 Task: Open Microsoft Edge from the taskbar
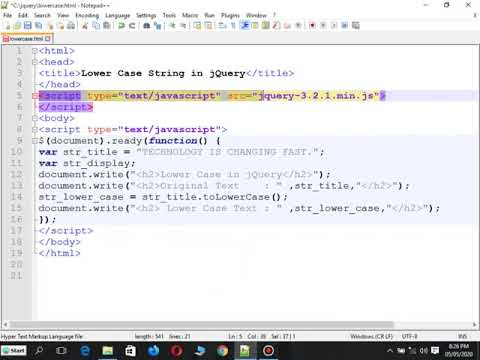click(x=85, y=351)
